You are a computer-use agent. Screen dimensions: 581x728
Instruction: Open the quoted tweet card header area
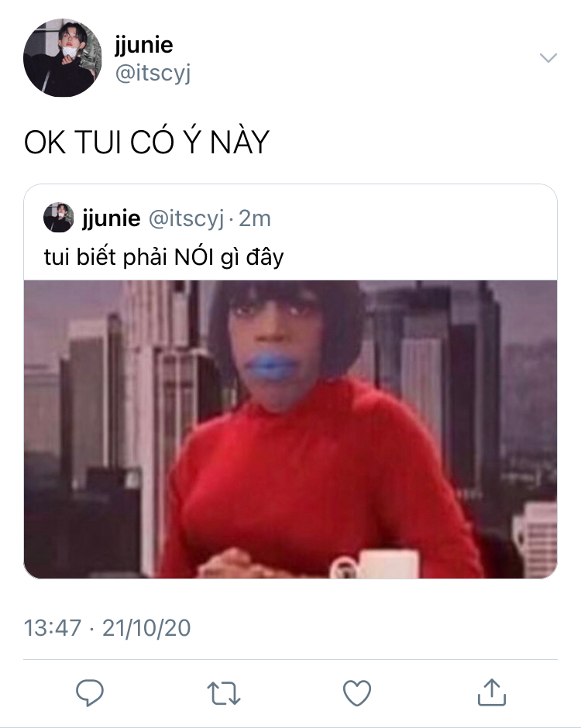click(x=290, y=232)
